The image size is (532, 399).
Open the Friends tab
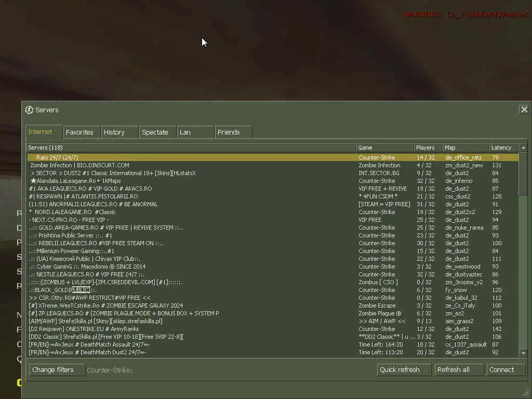click(x=233, y=132)
